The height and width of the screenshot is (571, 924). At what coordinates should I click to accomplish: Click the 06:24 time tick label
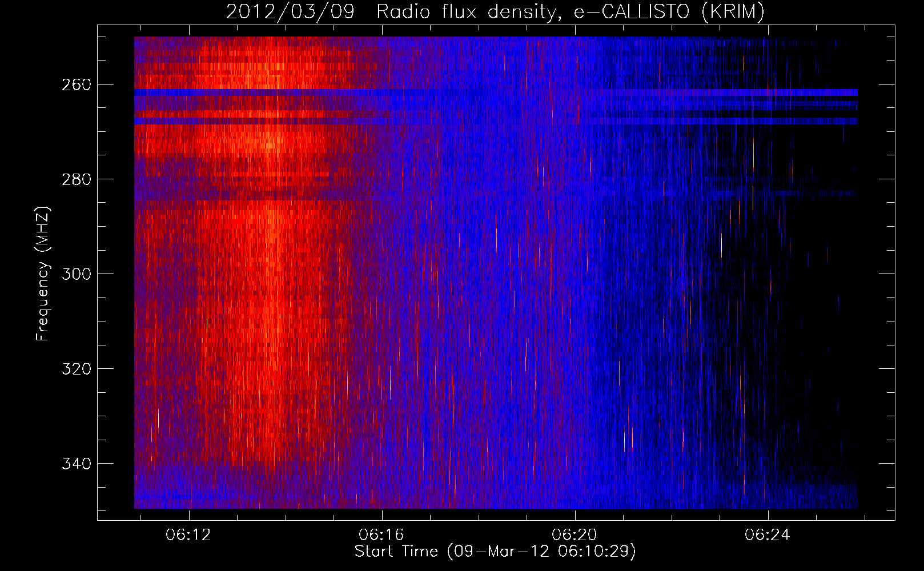768,534
